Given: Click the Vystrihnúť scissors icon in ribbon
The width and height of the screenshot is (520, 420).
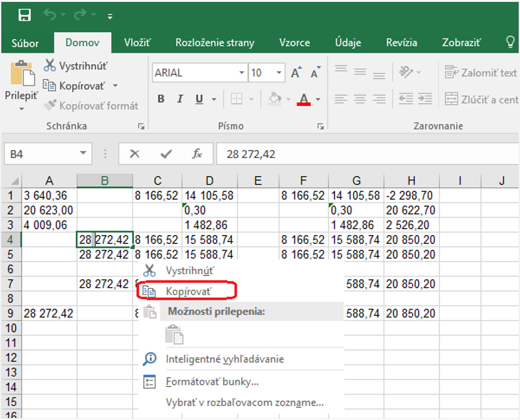Looking at the screenshot, I should coord(49,66).
